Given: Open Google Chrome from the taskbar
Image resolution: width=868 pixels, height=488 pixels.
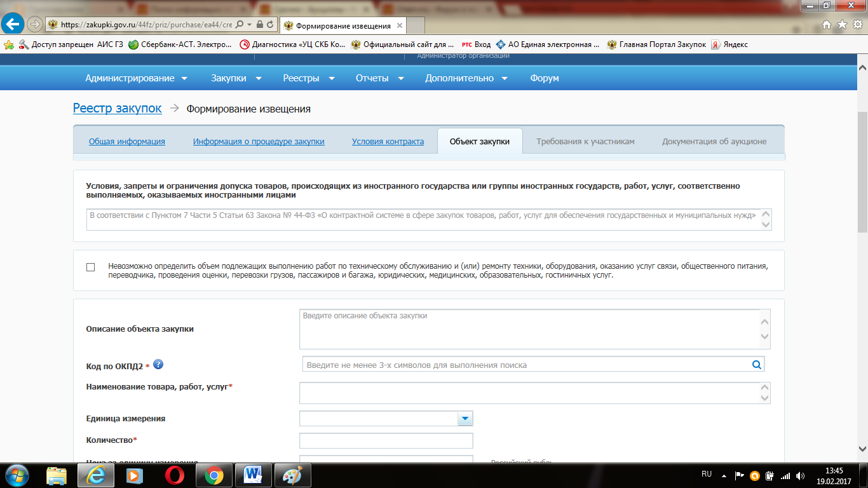Looking at the screenshot, I should [214, 475].
